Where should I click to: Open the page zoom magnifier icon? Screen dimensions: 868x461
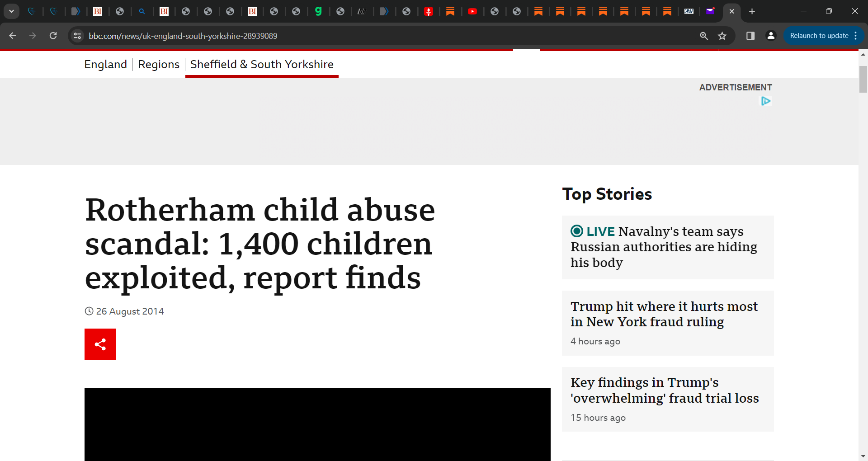pyautogui.click(x=704, y=36)
